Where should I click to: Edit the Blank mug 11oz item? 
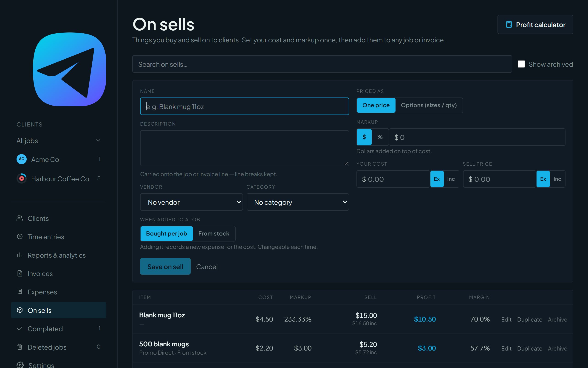(x=506, y=319)
